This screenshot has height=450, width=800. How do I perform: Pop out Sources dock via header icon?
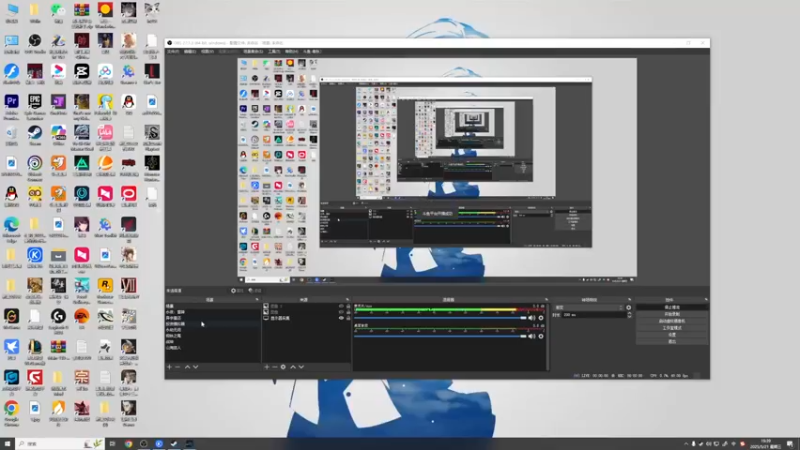347,299
